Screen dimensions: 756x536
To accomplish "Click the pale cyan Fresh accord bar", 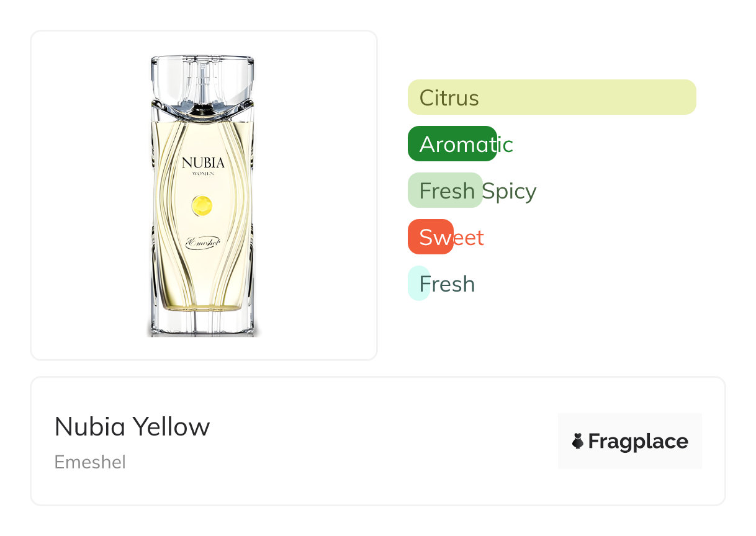I will pyautogui.click(x=418, y=284).
